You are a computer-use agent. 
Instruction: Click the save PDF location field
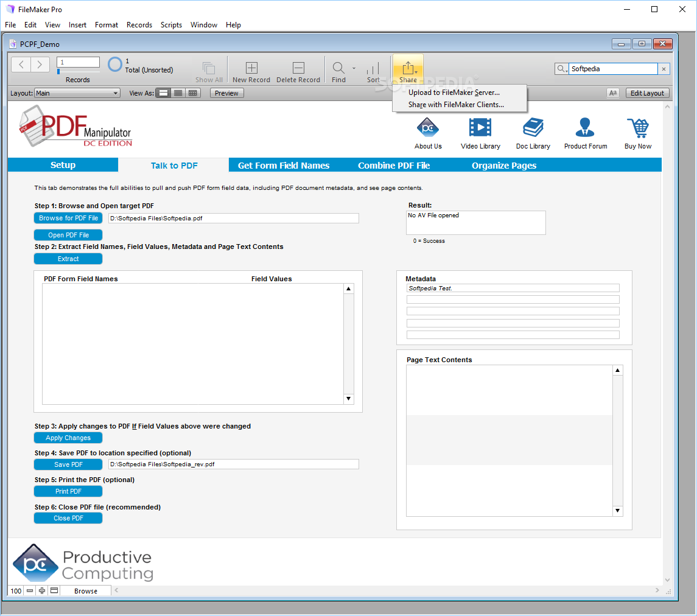(x=233, y=464)
